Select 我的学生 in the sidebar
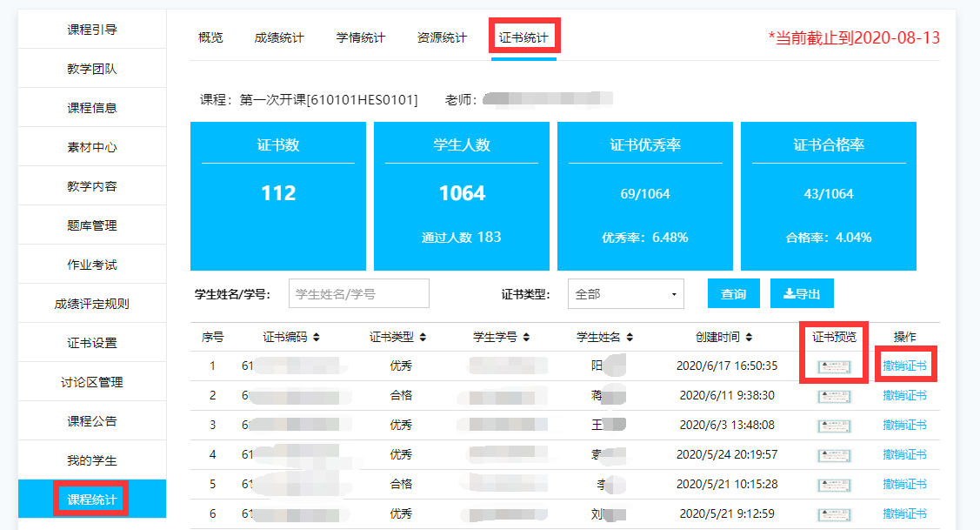This screenshot has height=530, width=980. (92, 460)
